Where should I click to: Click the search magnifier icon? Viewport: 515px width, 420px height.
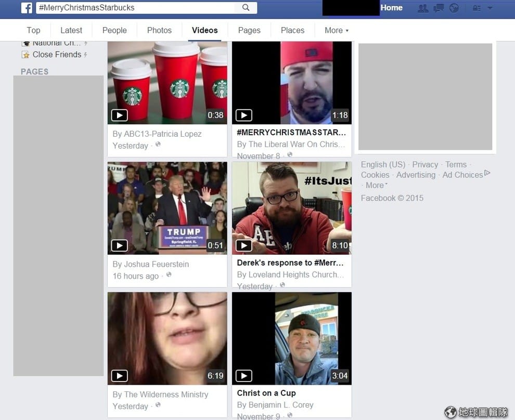[246, 8]
